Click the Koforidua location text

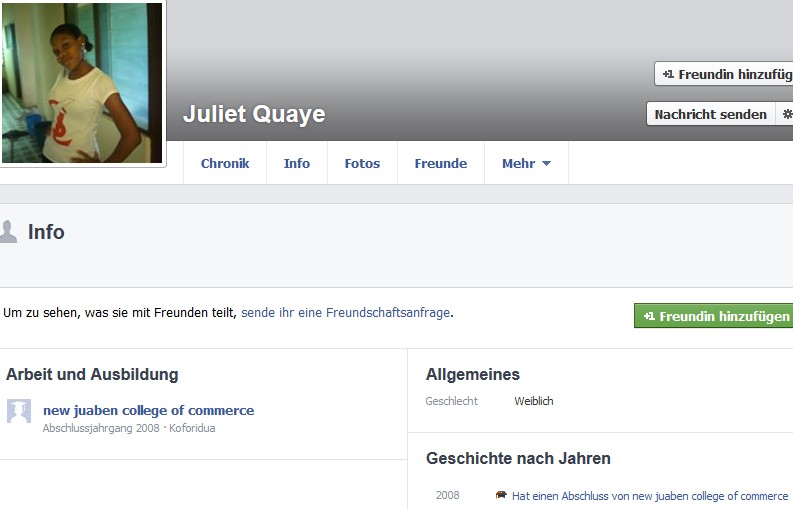[192, 428]
